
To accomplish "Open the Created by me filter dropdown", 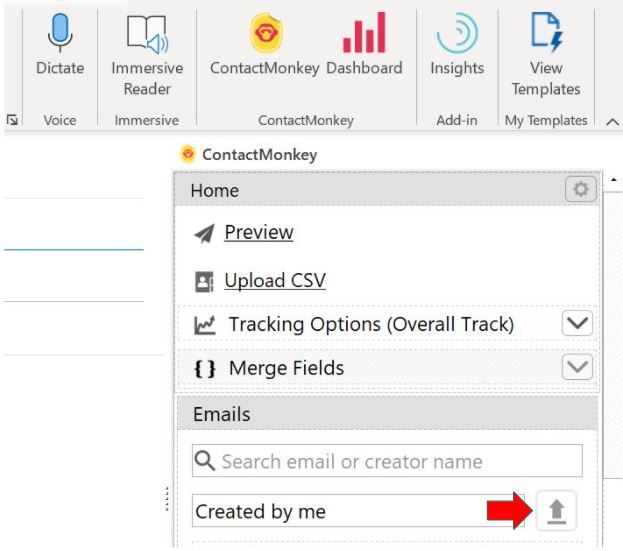I will point(358,511).
